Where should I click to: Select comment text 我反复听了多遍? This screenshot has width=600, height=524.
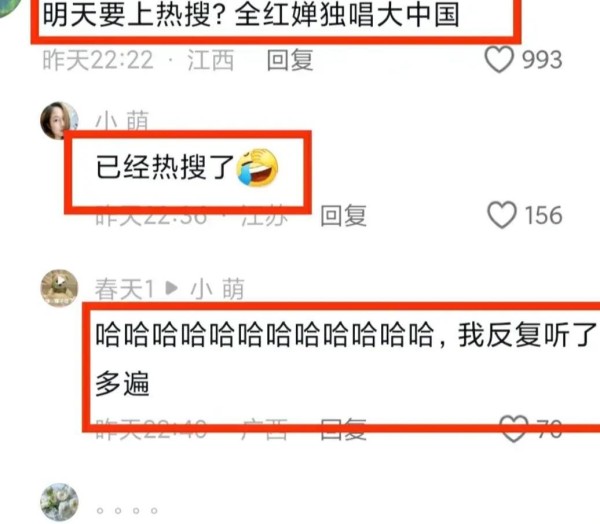click(346, 359)
